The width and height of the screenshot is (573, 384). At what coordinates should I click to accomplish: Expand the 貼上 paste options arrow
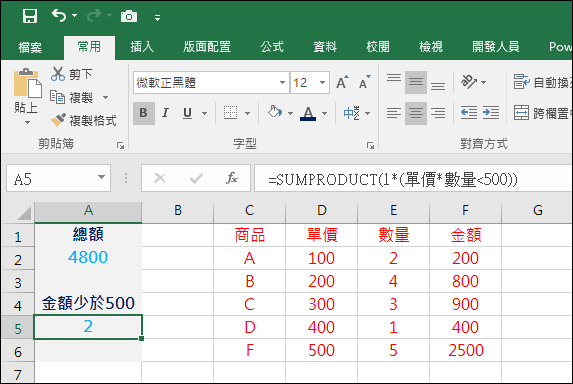coord(27,122)
